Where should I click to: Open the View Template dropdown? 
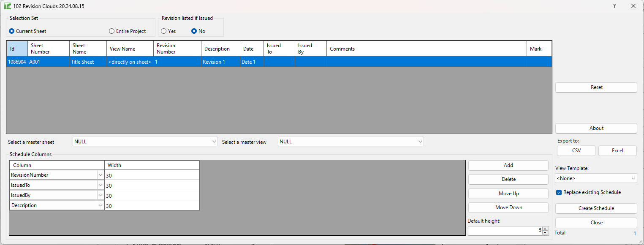633,178
